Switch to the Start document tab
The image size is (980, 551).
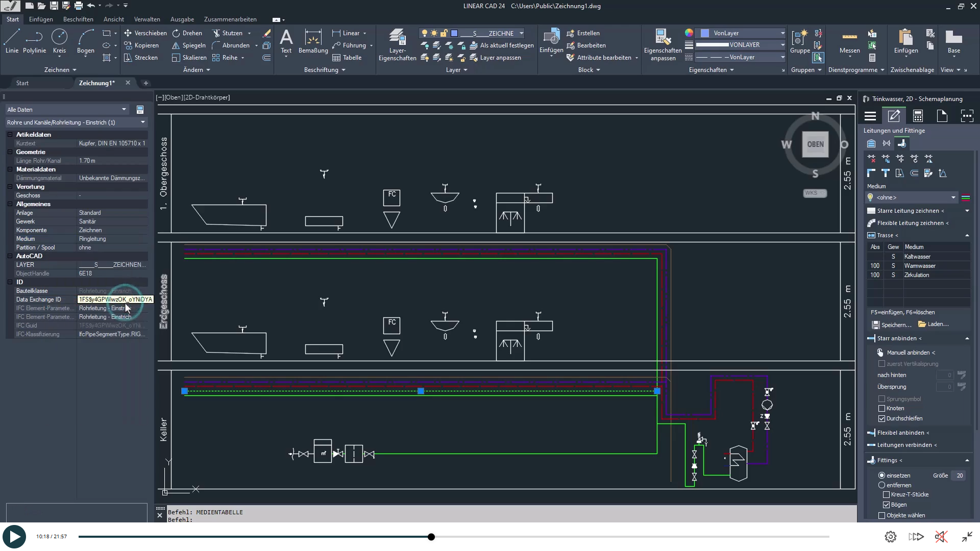22,83
